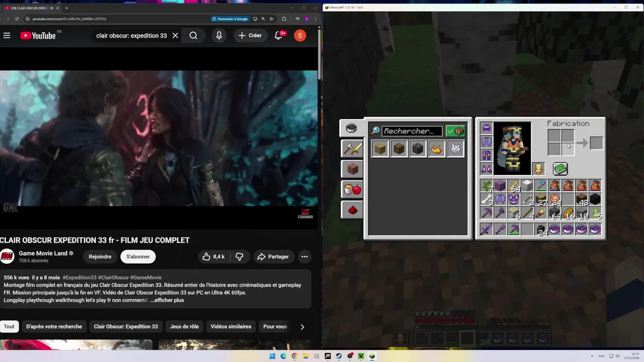The width and height of the screenshot is (644, 362).
Task: Select the Vidéos similaires chip
Action: pos(231,326)
